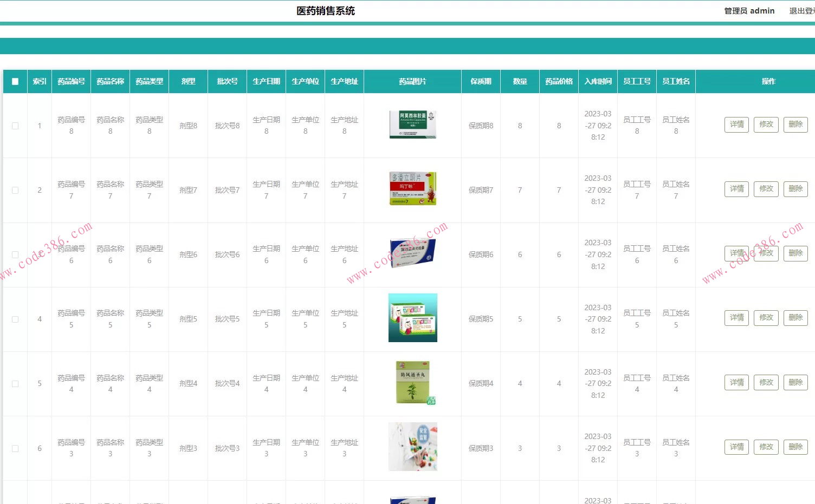Screen dimensions: 815x504
Task: Click the 退出登录 logout link
Action: pos(801,10)
